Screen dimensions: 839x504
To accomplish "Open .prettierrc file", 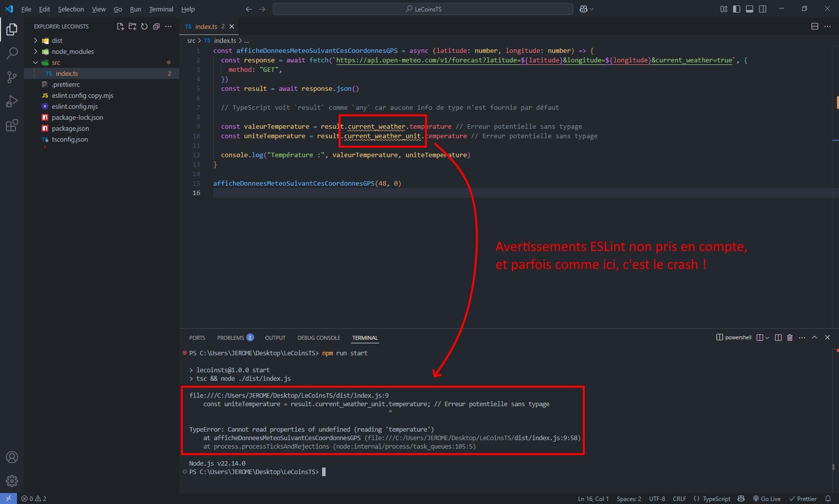I will (101, 84).
